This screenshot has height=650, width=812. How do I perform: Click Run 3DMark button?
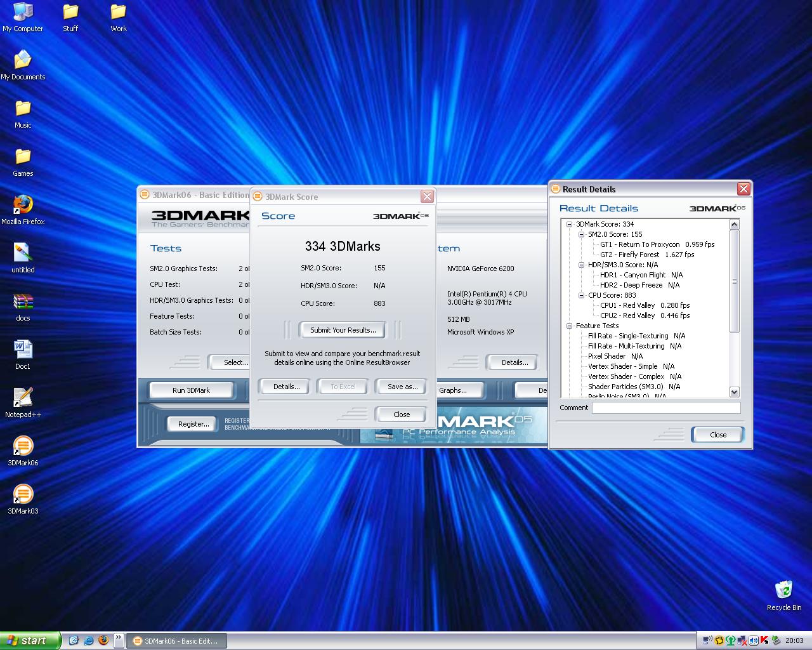[x=191, y=390]
